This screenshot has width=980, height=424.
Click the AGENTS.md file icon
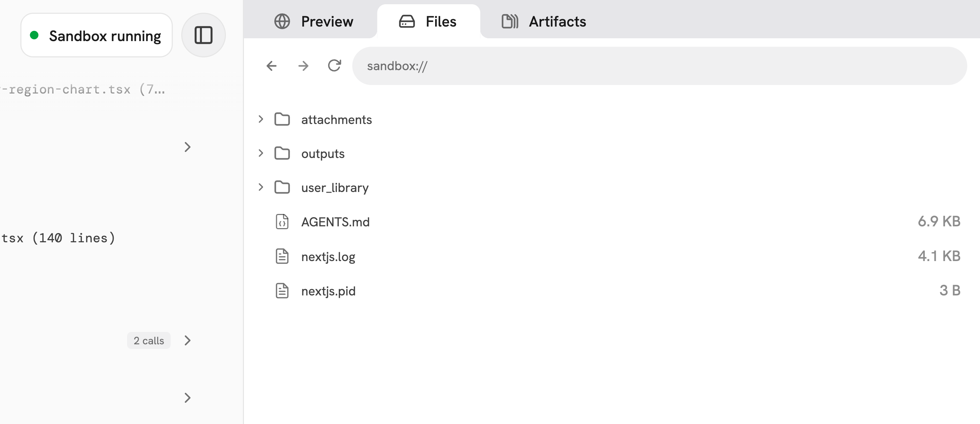pos(282,221)
